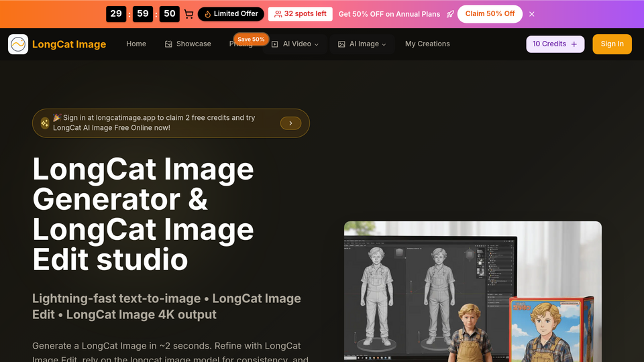Go to My Creations page
This screenshot has height=362, width=644.
[x=427, y=44]
